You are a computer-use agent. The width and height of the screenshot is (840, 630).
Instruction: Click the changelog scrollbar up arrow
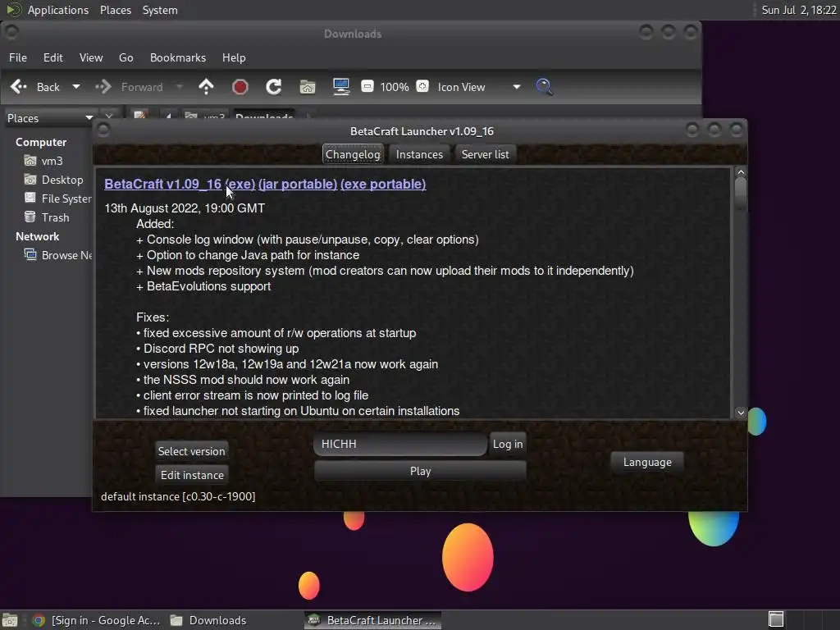(741, 172)
